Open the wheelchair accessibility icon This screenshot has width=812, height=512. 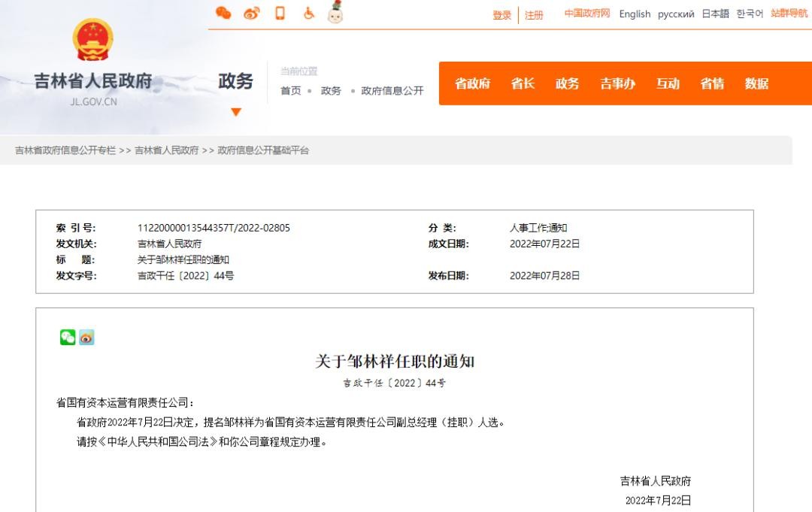308,13
